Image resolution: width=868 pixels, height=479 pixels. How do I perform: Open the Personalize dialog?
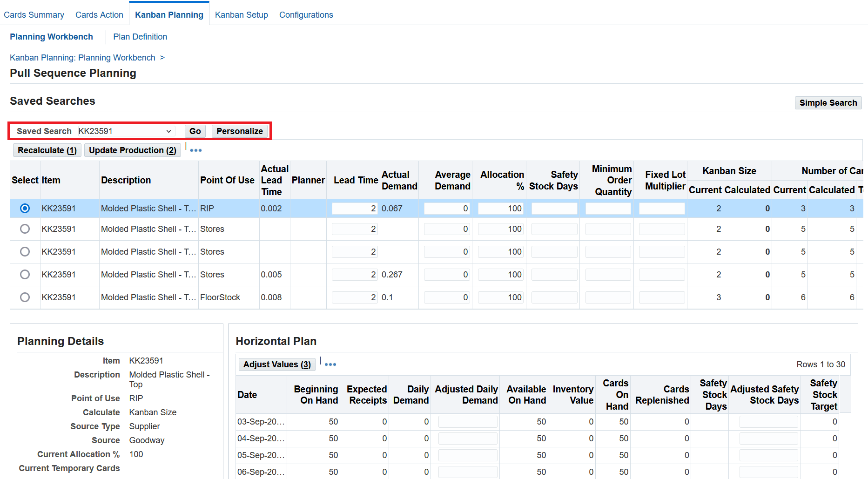(x=240, y=131)
